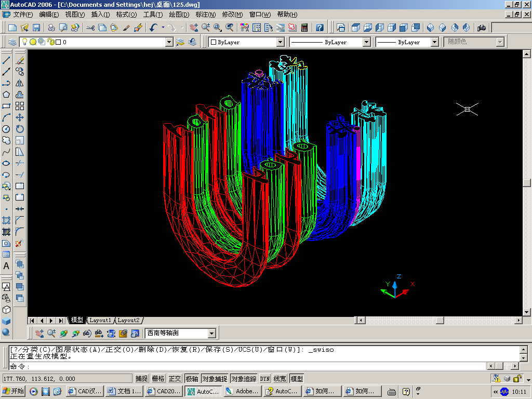
Task: Click the 命令 command line input
Action: [248, 366]
